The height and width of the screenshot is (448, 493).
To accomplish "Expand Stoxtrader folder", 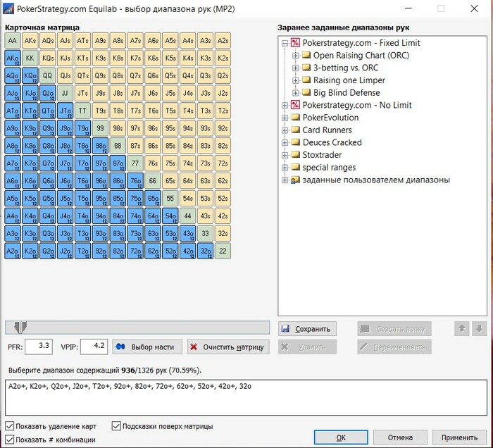I will click(x=285, y=155).
